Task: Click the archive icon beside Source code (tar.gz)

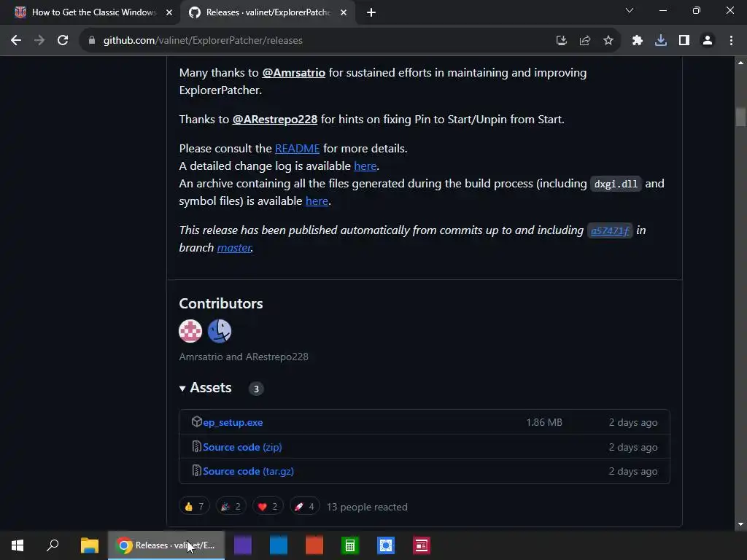Action: [196, 471]
